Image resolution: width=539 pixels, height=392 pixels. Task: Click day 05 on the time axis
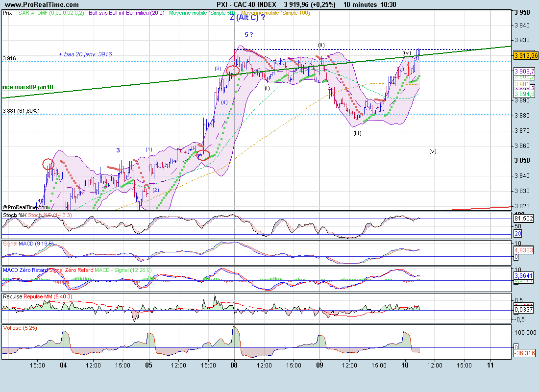pos(148,365)
